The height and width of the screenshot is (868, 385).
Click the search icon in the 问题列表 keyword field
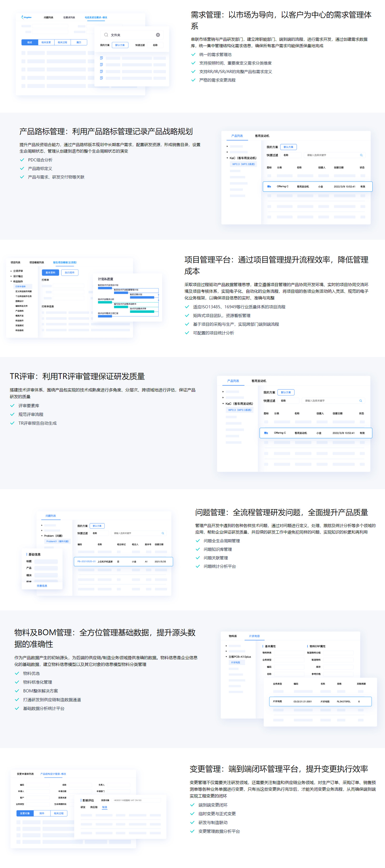(x=163, y=533)
